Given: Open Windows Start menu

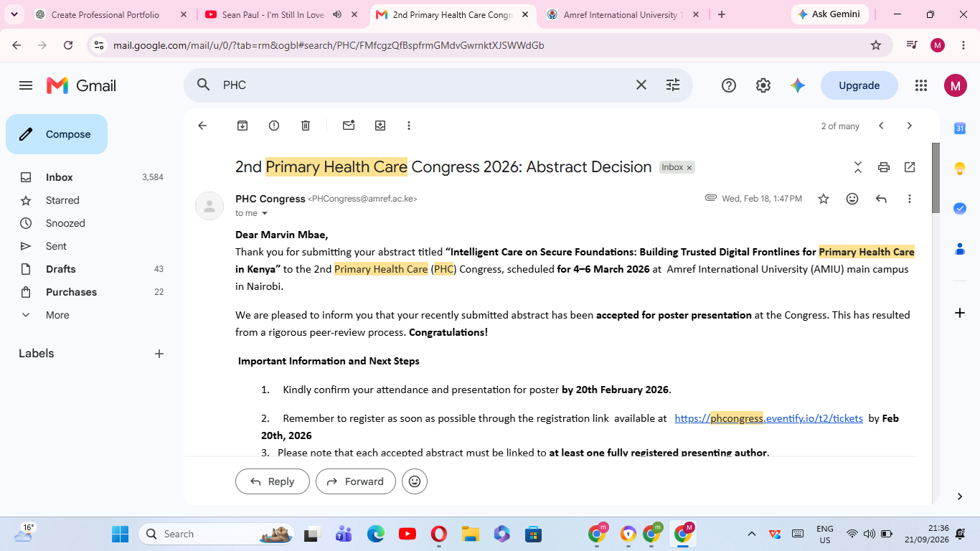Looking at the screenshot, I should point(120,534).
